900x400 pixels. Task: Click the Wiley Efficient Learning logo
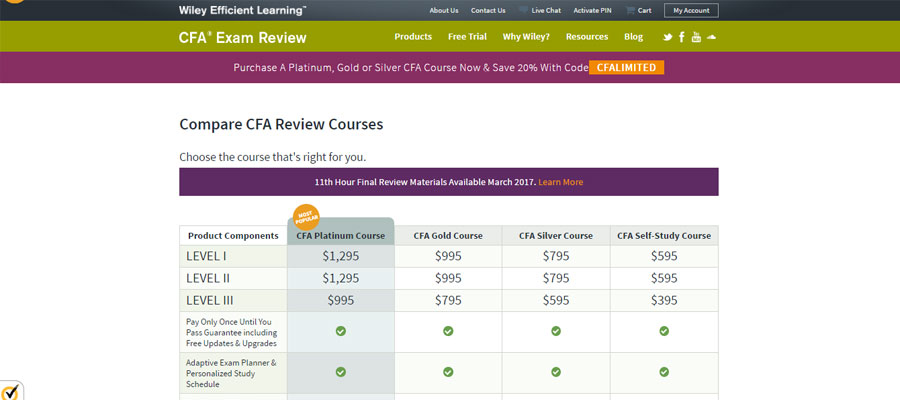tap(242, 10)
